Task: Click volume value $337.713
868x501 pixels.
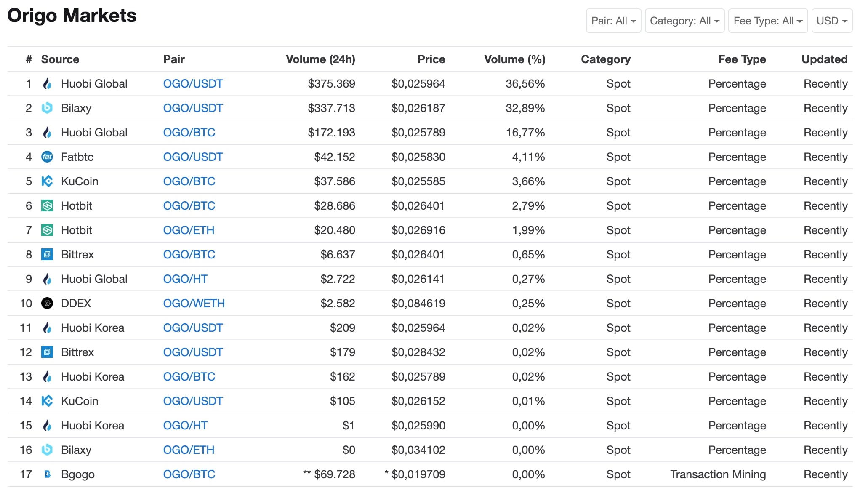Action: pyautogui.click(x=331, y=108)
